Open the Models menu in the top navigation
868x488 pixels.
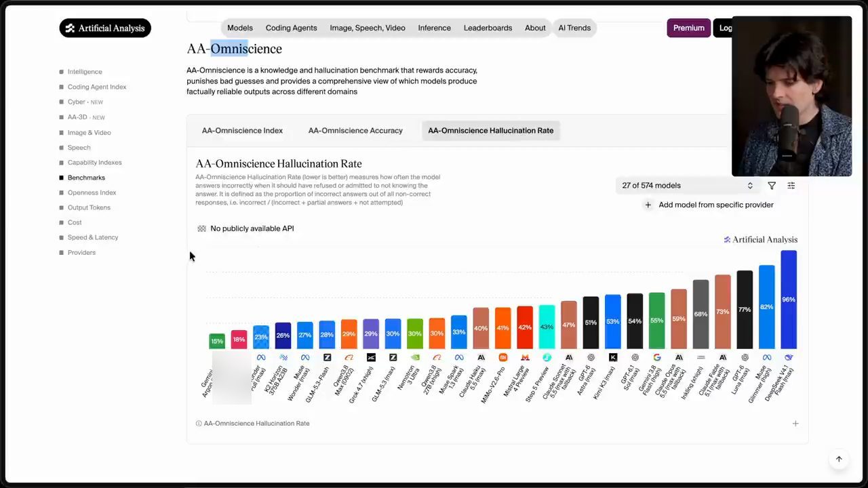[x=240, y=28]
